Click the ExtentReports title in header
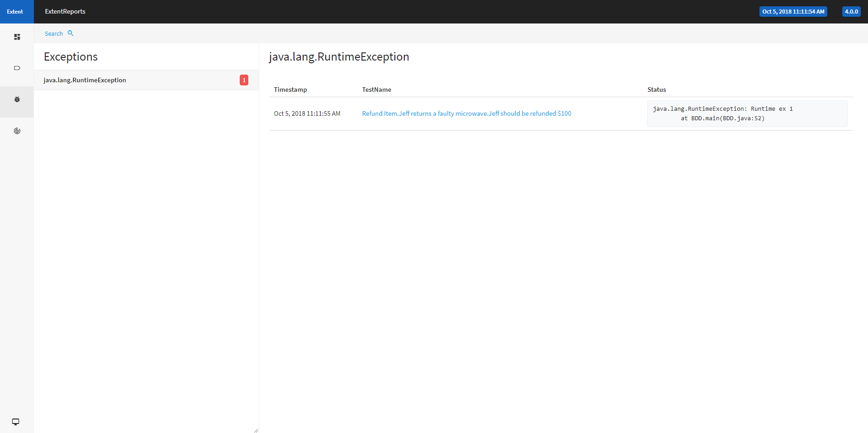The width and height of the screenshot is (868, 433). (65, 12)
